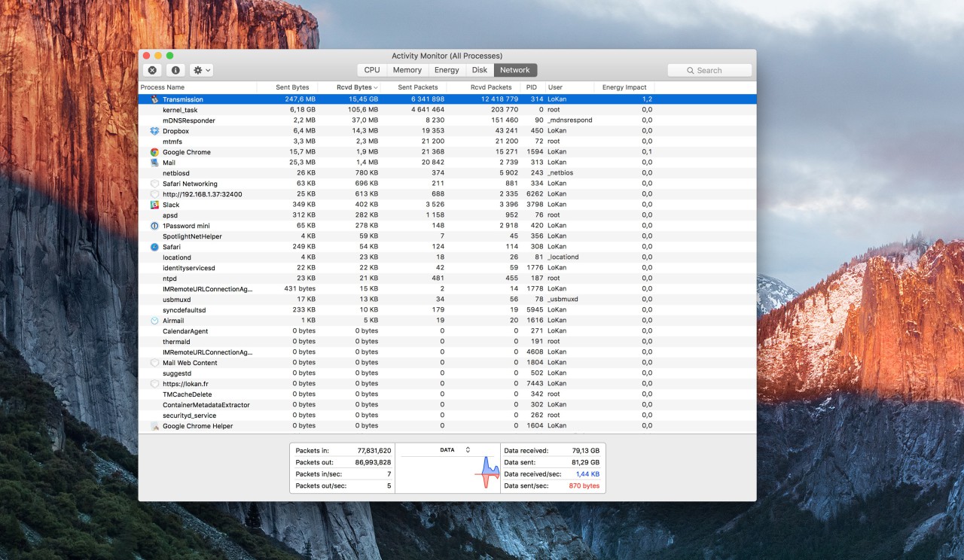The width and height of the screenshot is (964, 560).
Task: Click into the Search field
Action: pos(709,70)
